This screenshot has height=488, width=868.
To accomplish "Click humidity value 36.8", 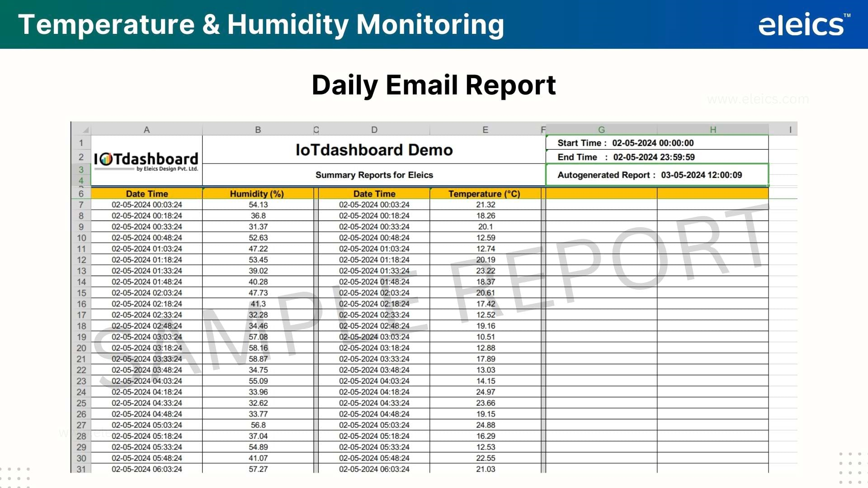I will tap(258, 216).
